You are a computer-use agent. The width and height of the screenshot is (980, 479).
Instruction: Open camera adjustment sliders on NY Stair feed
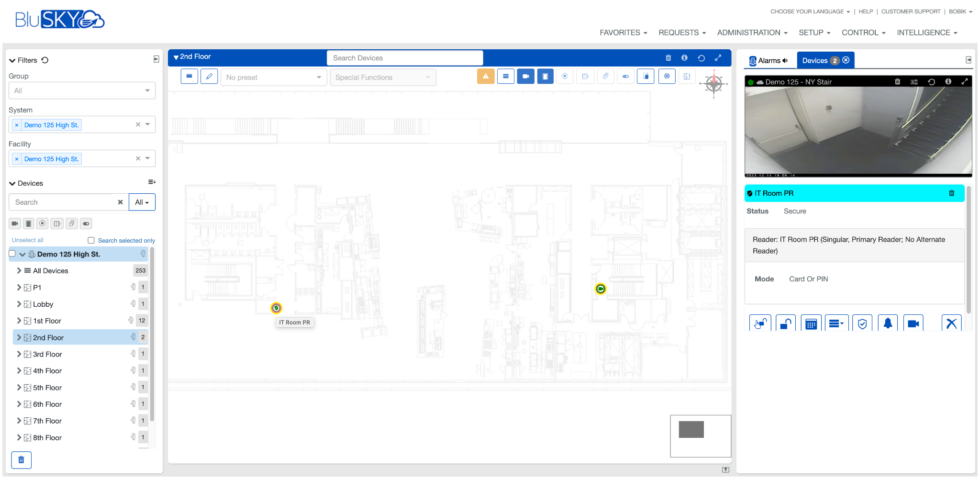pyautogui.click(x=914, y=81)
